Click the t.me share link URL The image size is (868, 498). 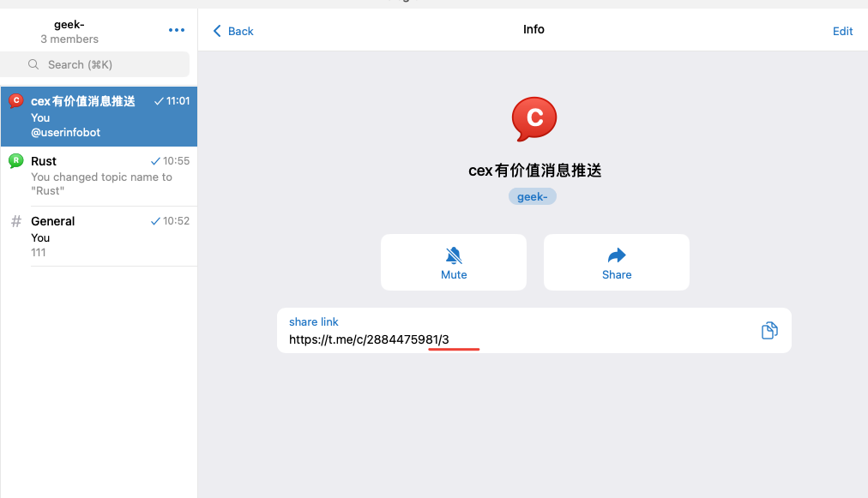369,339
